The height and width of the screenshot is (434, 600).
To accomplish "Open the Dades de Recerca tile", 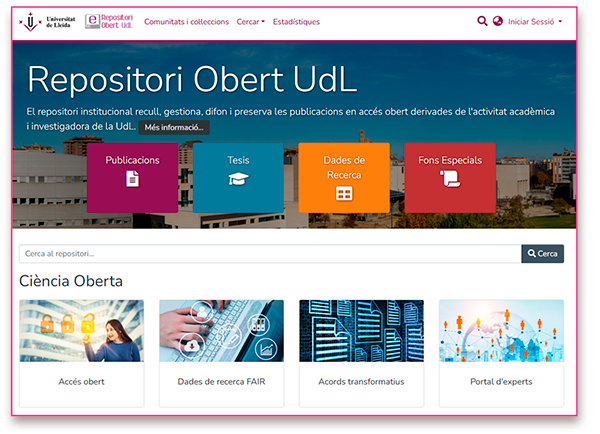I will (344, 178).
